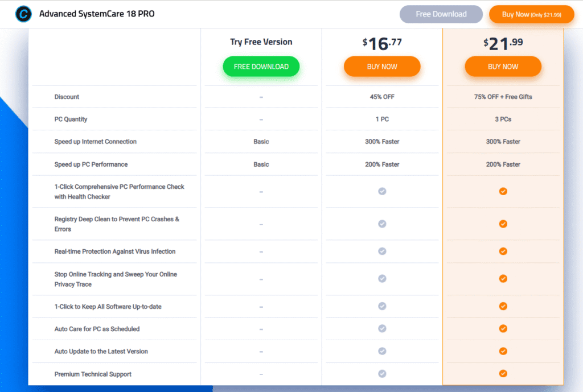Click the PC Quantity row label
The image size is (583, 392).
(x=71, y=119)
